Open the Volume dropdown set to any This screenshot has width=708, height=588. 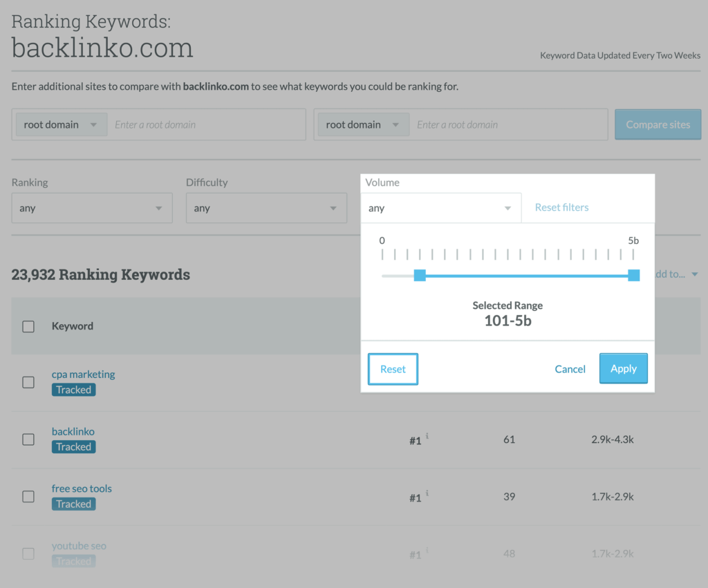440,208
